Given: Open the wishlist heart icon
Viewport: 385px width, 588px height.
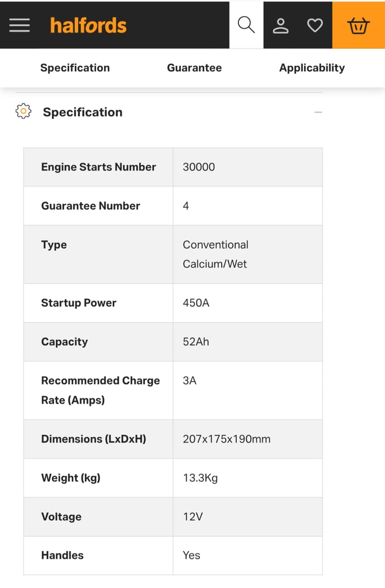Looking at the screenshot, I should [x=314, y=25].
